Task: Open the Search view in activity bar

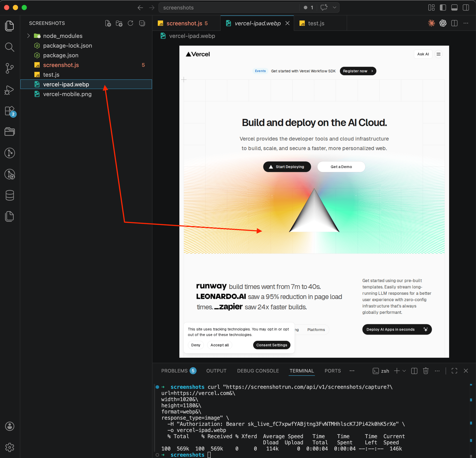Action: 9,47
